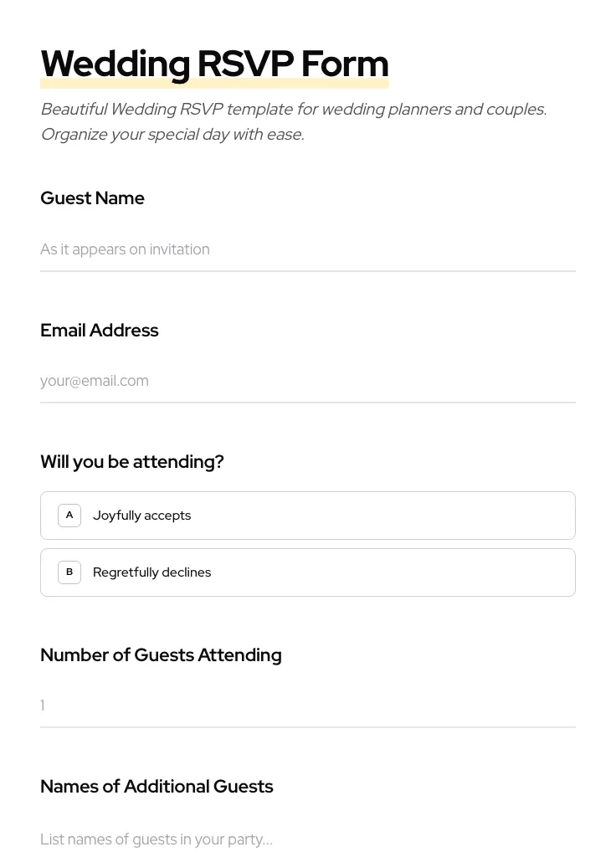
Task: Click the word "Form" in the heading
Action: (x=345, y=64)
